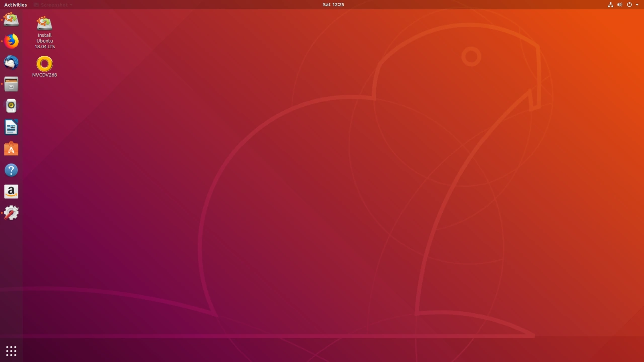
Task: Mute audio via the volume indicator
Action: coord(620,5)
